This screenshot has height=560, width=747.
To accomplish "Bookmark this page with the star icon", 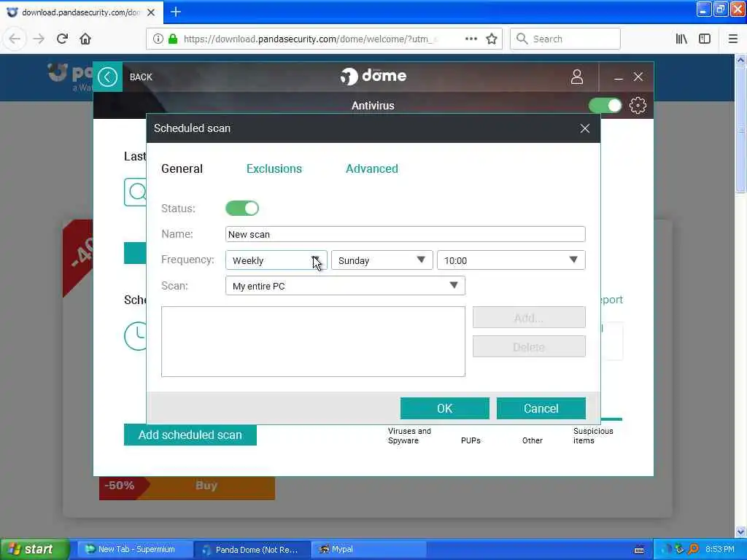I will point(492,39).
